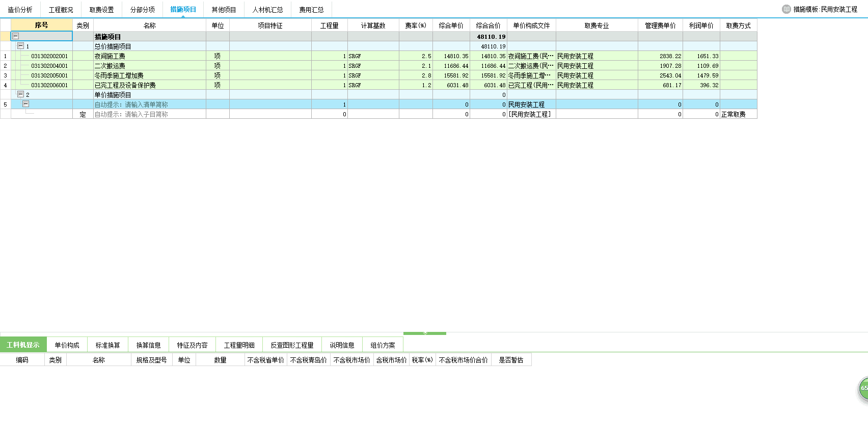Viewport: 868px width, 441px height.
Task: Select the 措施项目 tab
Action: tap(183, 10)
